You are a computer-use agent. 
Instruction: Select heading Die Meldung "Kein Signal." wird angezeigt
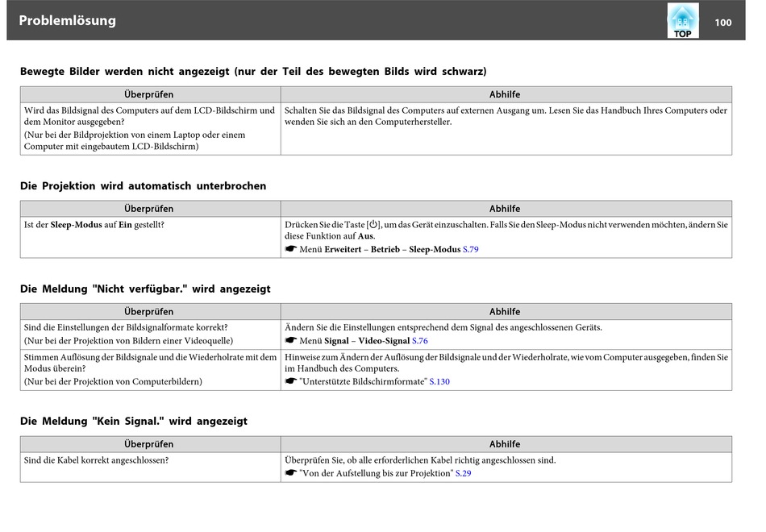tap(134, 421)
